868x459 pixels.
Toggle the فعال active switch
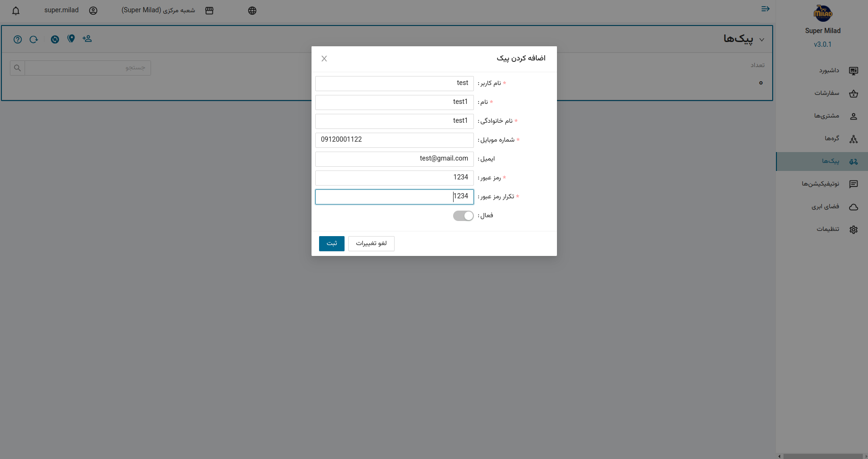(463, 216)
